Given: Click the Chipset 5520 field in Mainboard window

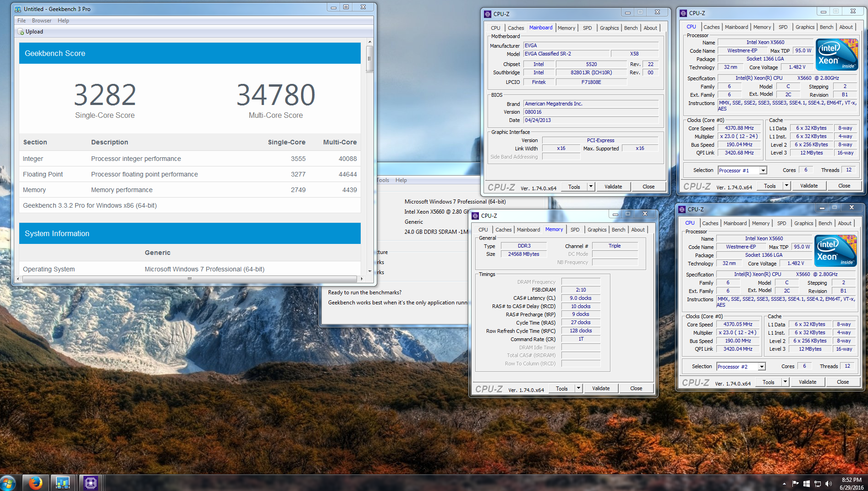Looking at the screenshot, I should click(x=591, y=64).
